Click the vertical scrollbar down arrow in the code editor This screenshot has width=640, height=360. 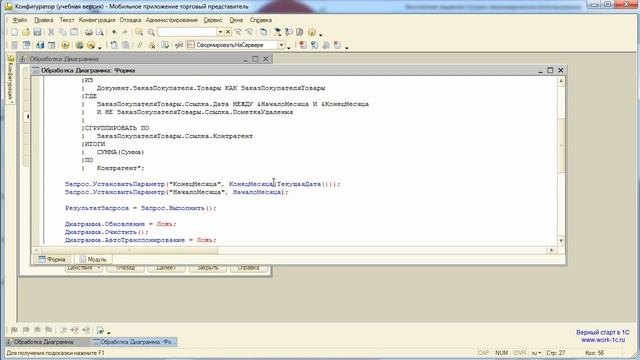tap(561, 241)
